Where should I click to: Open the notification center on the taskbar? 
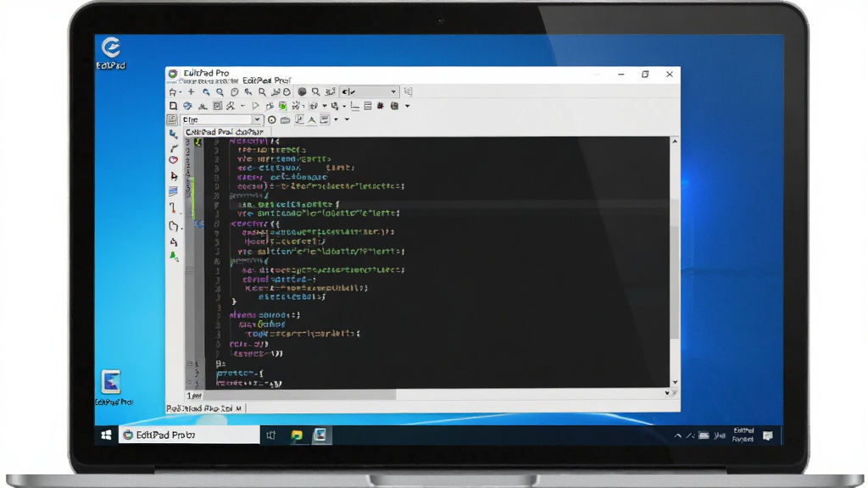768,436
